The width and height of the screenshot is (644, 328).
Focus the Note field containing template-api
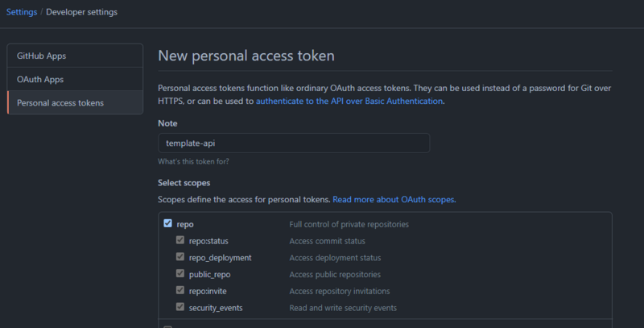pyautogui.click(x=293, y=143)
